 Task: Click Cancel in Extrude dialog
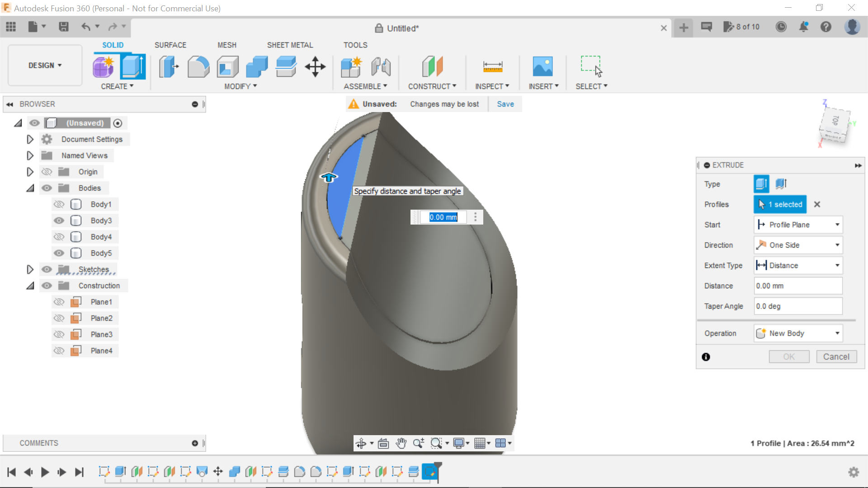tap(836, 357)
